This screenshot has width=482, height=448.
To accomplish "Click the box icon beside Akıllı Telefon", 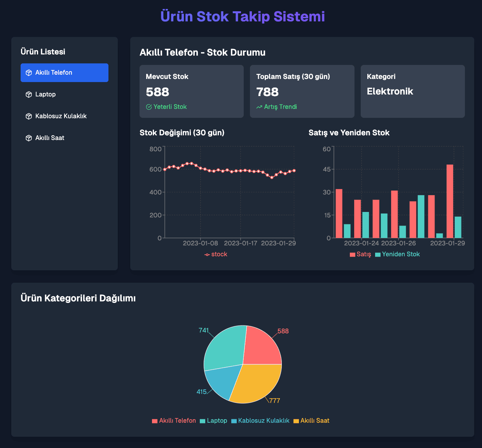I will click(28, 73).
